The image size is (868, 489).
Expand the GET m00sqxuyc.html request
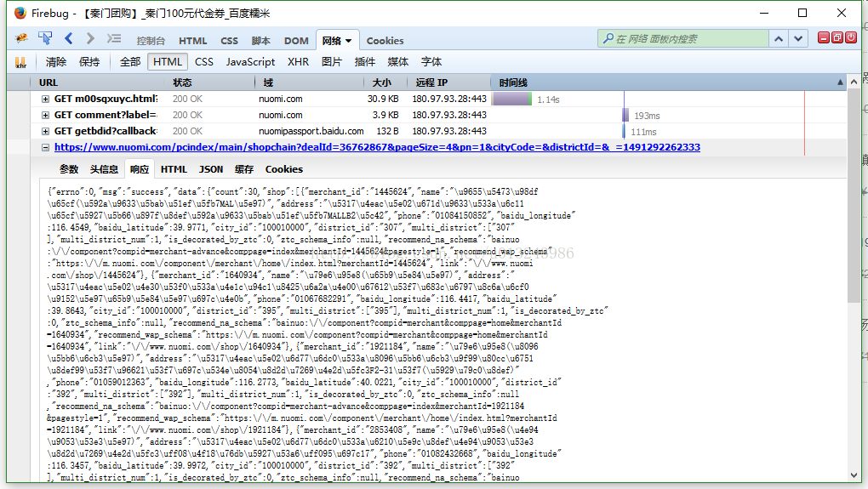tap(45, 99)
